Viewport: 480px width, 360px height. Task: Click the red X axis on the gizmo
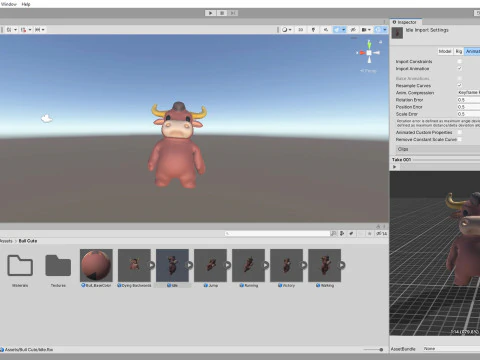coord(362,53)
